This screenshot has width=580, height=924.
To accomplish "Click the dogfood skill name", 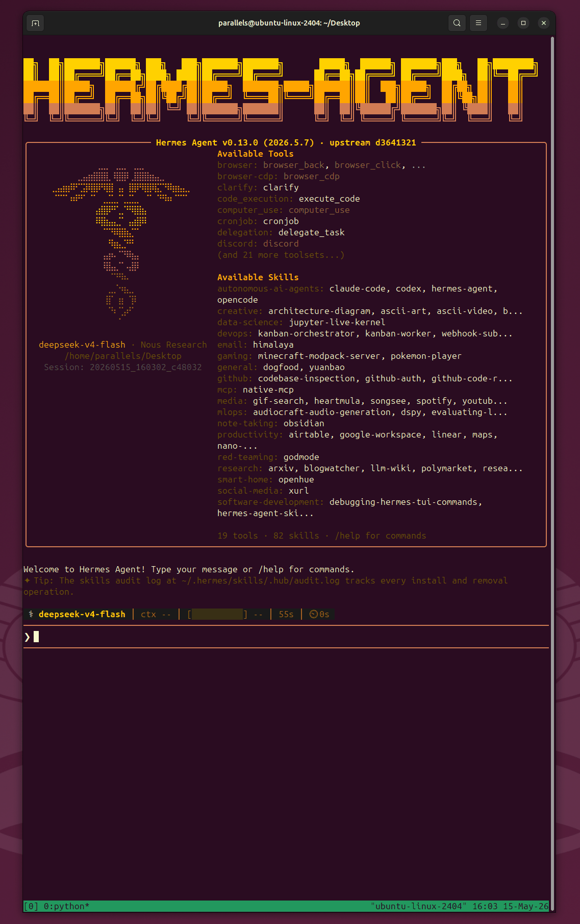I will pos(281,367).
